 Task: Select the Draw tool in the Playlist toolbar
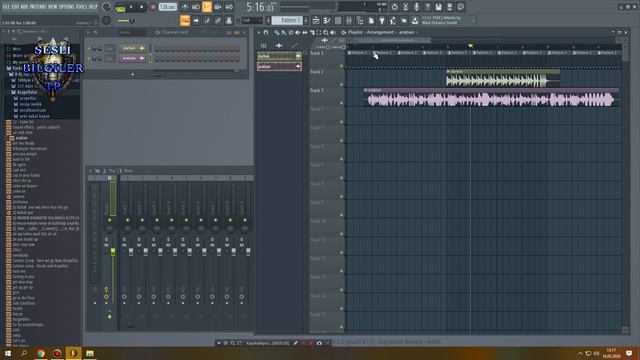(x=277, y=32)
